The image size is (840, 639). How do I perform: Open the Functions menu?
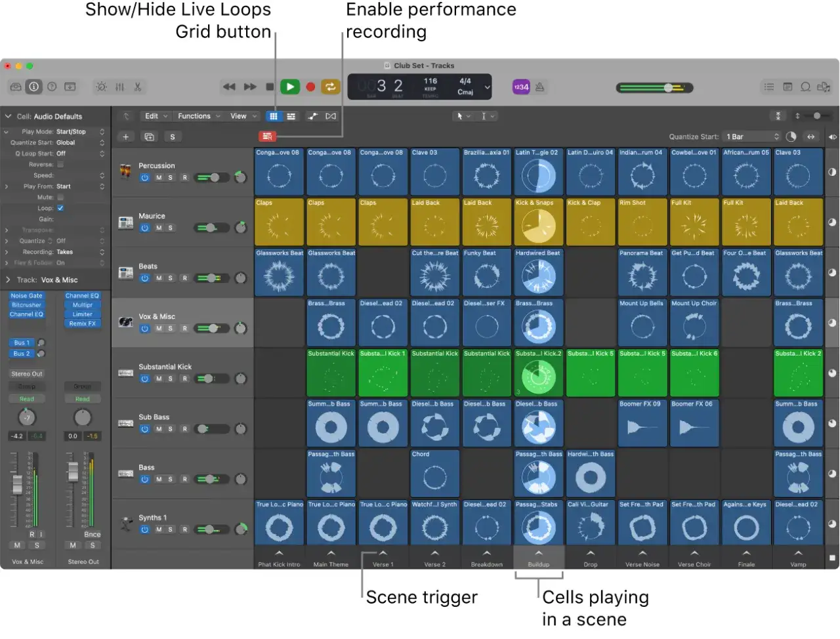[199, 116]
